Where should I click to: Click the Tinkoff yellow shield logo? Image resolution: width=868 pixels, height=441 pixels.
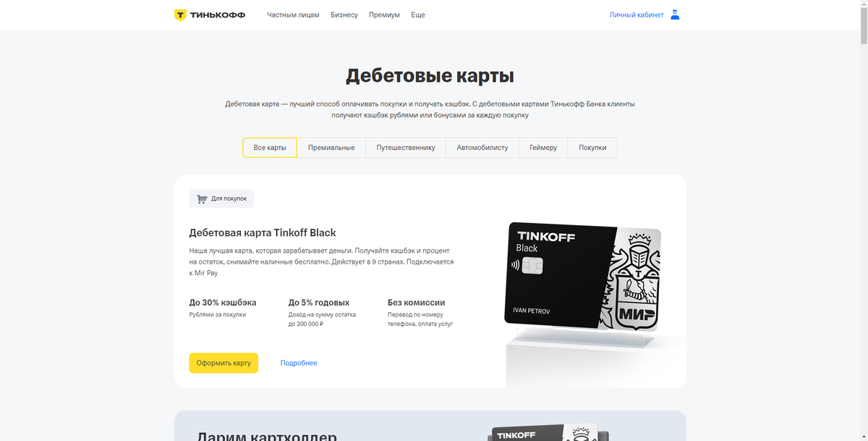pyautogui.click(x=180, y=14)
